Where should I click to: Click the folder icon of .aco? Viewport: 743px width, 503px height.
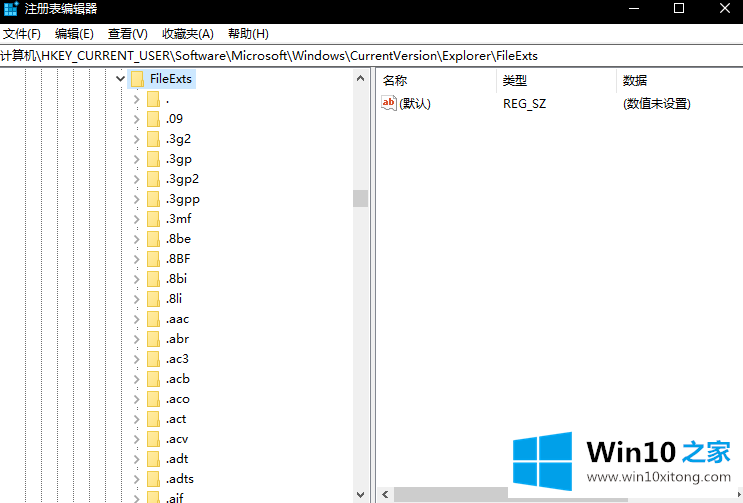(153, 399)
